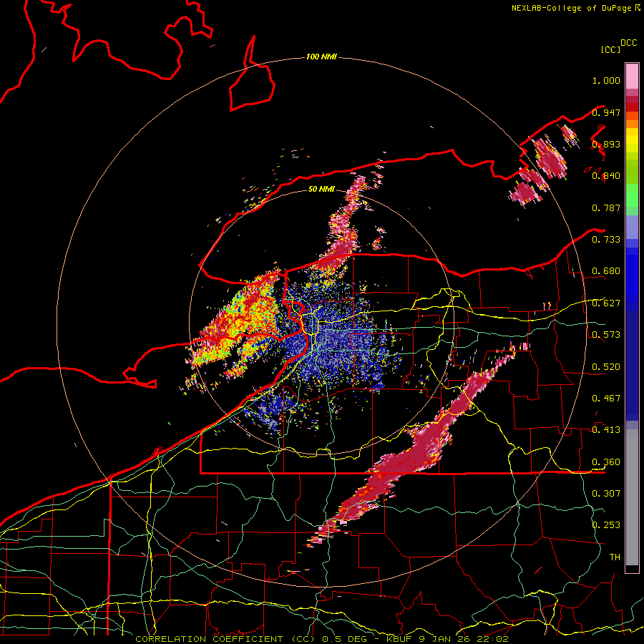
Task: Click the 100 NMI range ring label
Action: click(x=321, y=57)
